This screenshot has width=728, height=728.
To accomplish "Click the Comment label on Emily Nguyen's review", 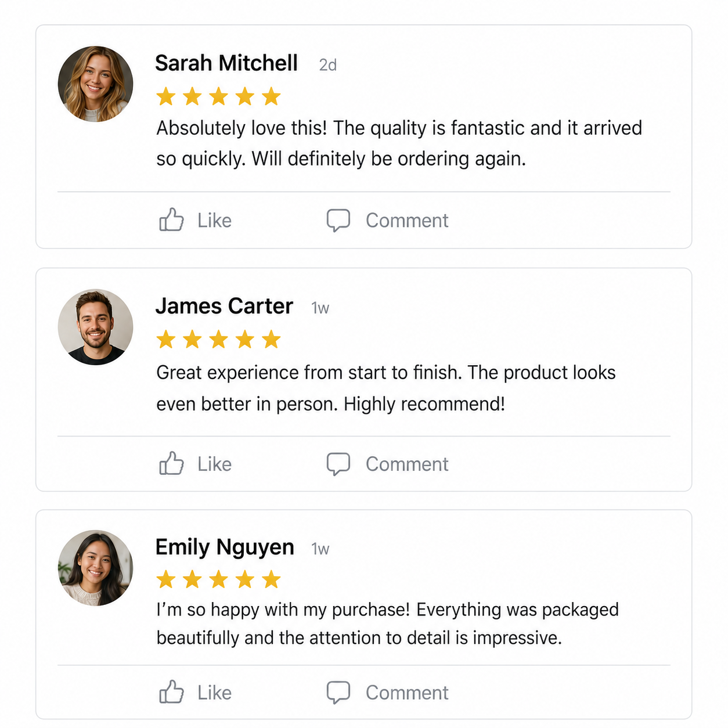I will pos(407,693).
